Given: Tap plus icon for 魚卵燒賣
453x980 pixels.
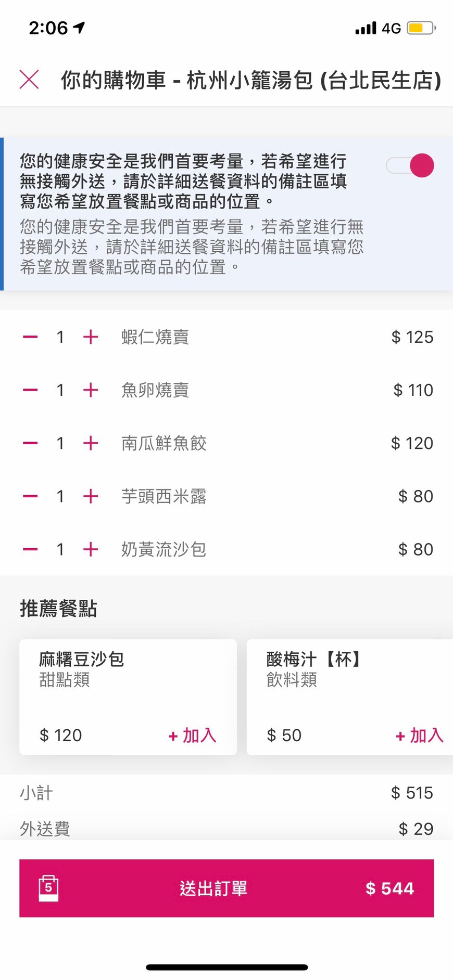Looking at the screenshot, I should [x=91, y=390].
